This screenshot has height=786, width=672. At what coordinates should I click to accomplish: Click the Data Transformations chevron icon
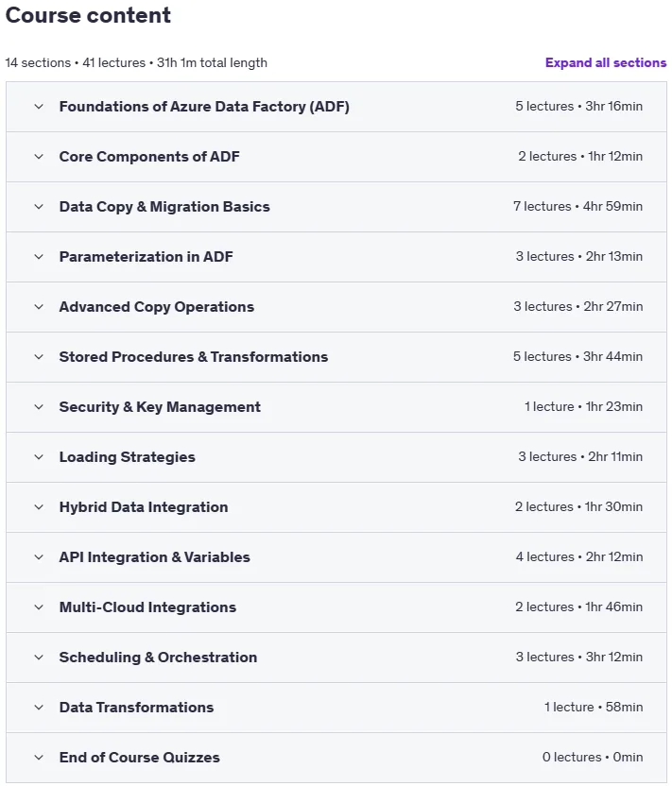click(39, 708)
